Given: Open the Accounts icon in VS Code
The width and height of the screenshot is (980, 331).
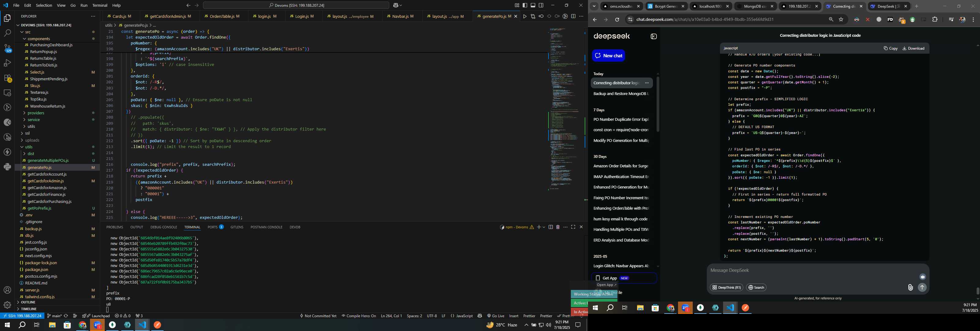Looking at the screenshot, I should click(7, 290).
